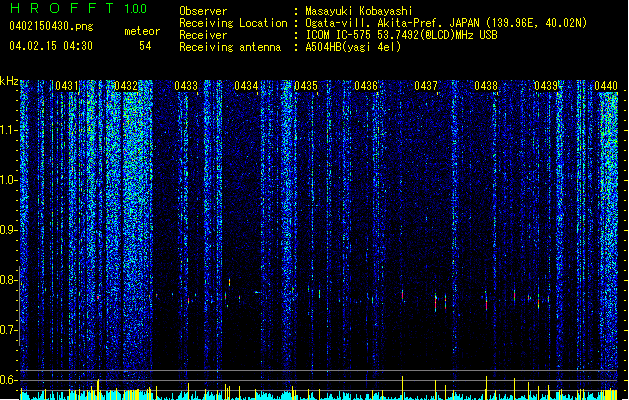Click the HROFFT title text
The width and height of the screenshot is (629, 400).
point(62,8)
